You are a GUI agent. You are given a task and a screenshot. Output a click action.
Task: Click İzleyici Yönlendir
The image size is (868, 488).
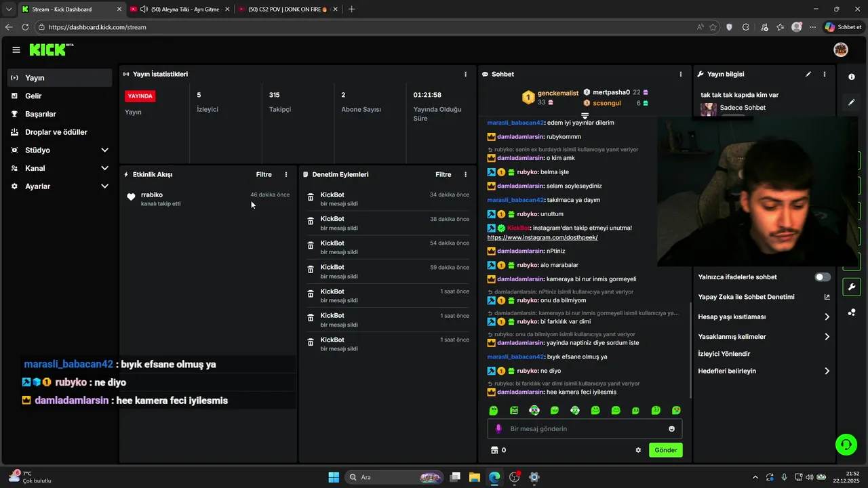click(x=724, y=354)
